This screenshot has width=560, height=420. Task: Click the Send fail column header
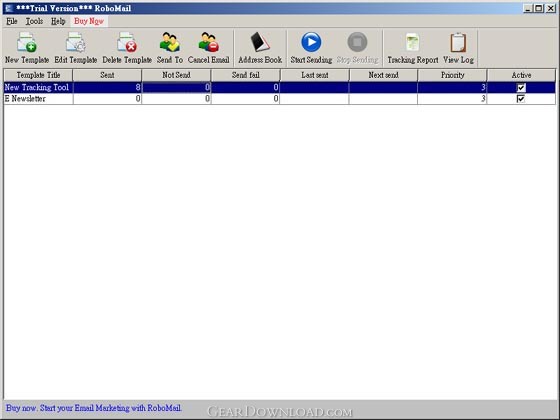point(246,75)
